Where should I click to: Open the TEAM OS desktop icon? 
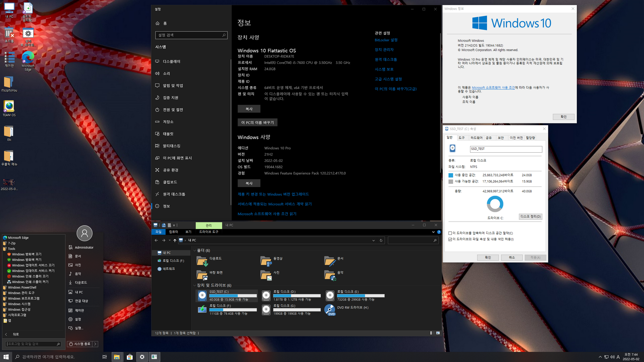pyautogui.click(x=9, y=108)
